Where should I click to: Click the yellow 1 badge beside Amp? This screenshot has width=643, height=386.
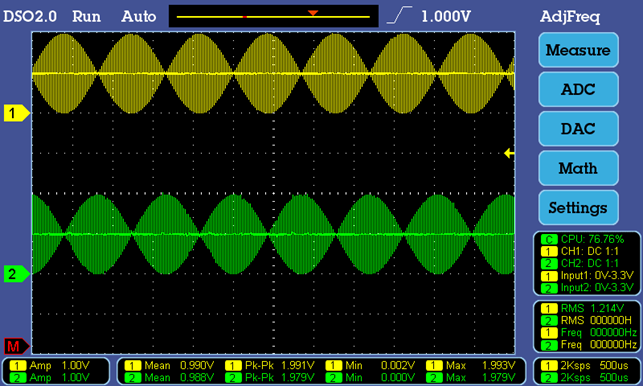tap(18, 365)
